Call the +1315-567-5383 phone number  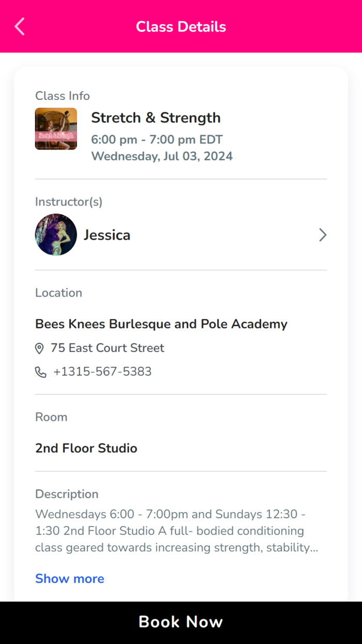(x=102, y=372)
